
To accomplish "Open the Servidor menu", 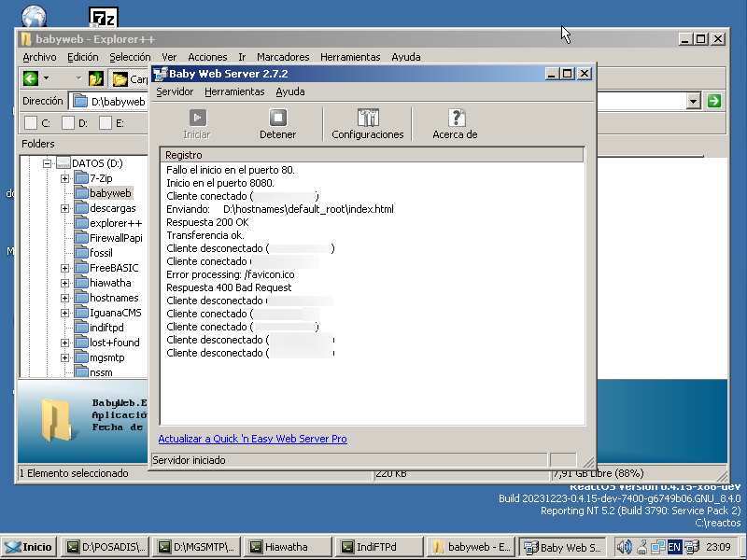I will [175, 91].
